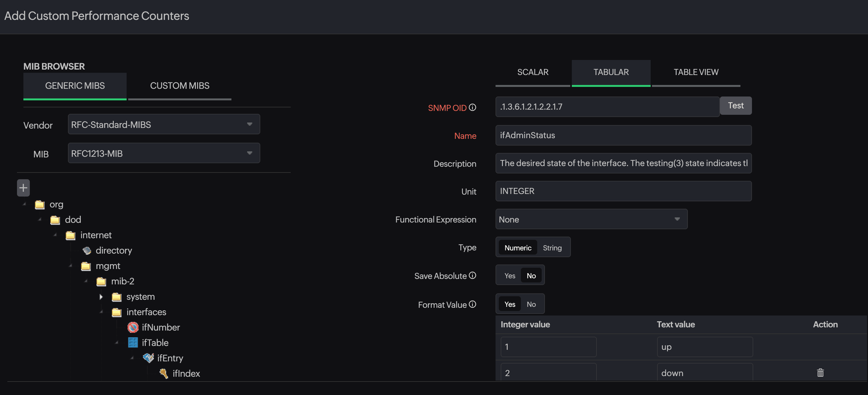868x395 pixels.
Task: Select the ifNumber scalar node icon
Action: (x=133, y=327)
